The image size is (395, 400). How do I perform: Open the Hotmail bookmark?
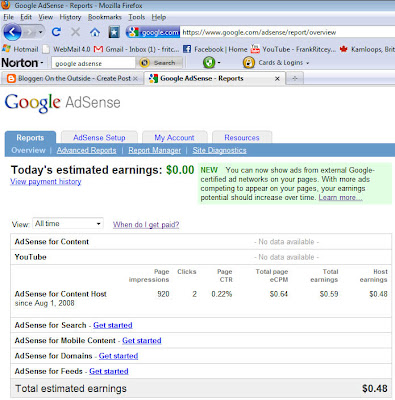[x=20, y=49]
